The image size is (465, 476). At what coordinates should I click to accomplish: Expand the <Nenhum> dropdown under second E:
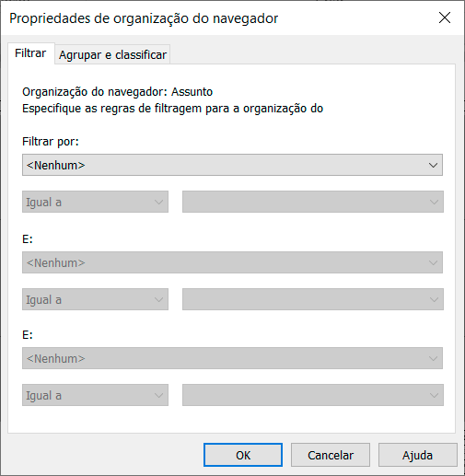pyautogui.click(x=232, y=358)
